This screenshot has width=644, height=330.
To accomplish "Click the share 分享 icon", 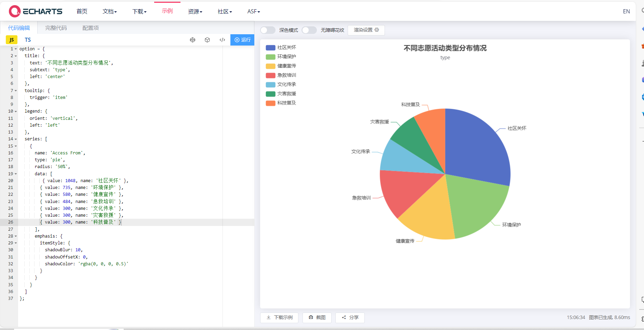I will coord(344,318).
